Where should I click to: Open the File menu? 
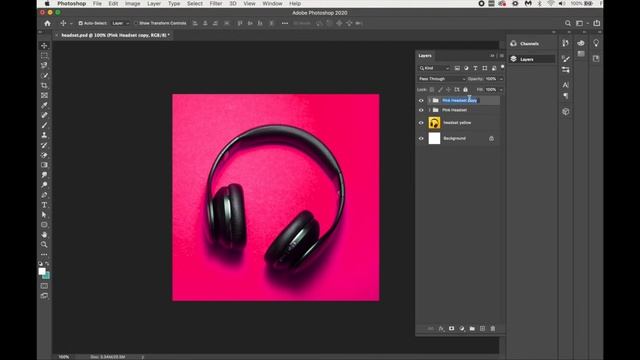[97, 4]
